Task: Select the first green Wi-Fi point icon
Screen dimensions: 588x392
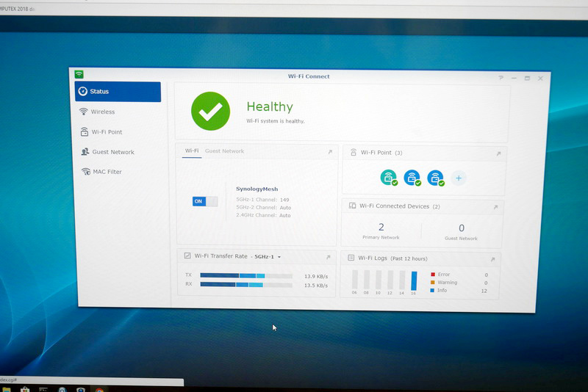Action: click(x=389, y=178)
